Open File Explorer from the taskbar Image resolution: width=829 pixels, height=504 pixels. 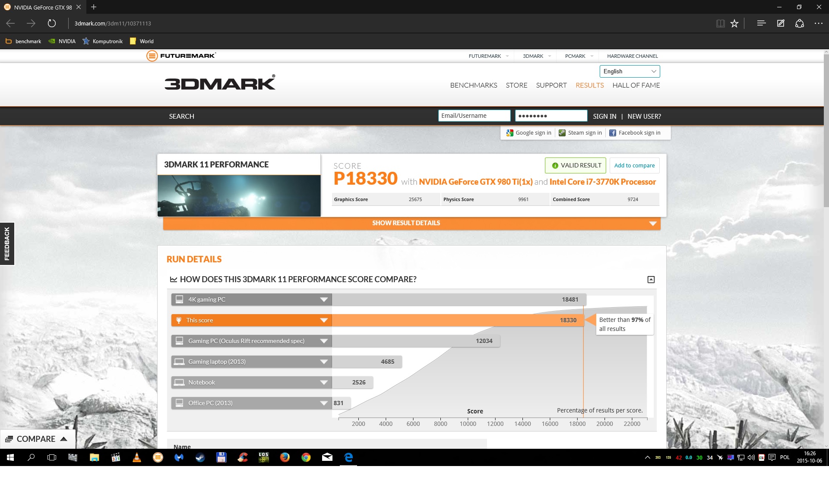pyautogui.click(x=95, y=457)
